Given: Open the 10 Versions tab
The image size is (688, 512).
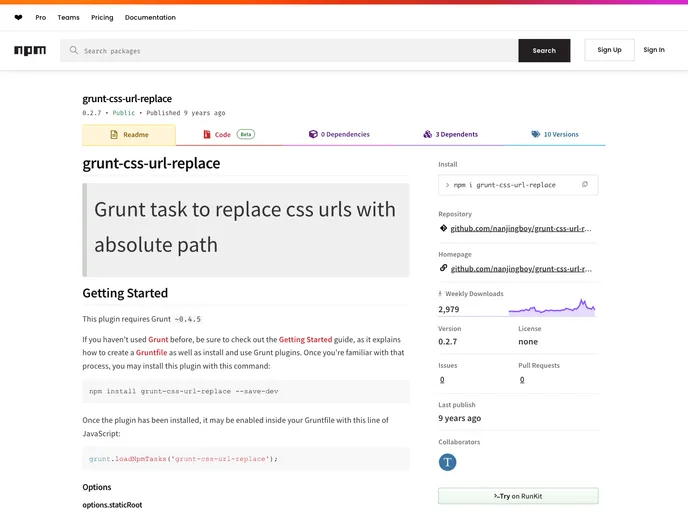Looking at the screenshot, I should [x=555, y=134].
